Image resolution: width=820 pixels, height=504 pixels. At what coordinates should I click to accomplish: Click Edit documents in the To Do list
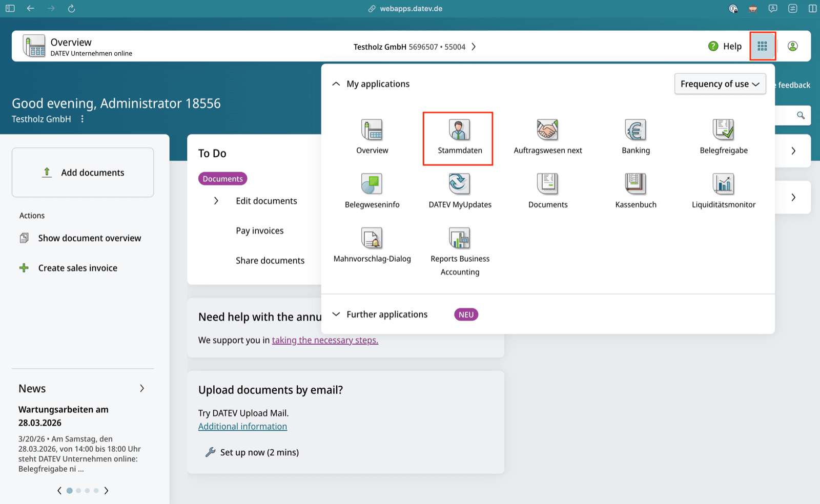(266, 201)
